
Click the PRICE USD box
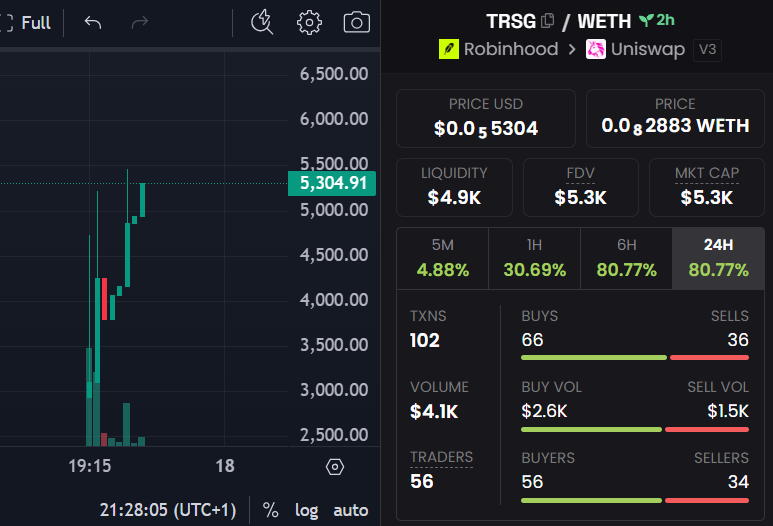tap(486, 118)
